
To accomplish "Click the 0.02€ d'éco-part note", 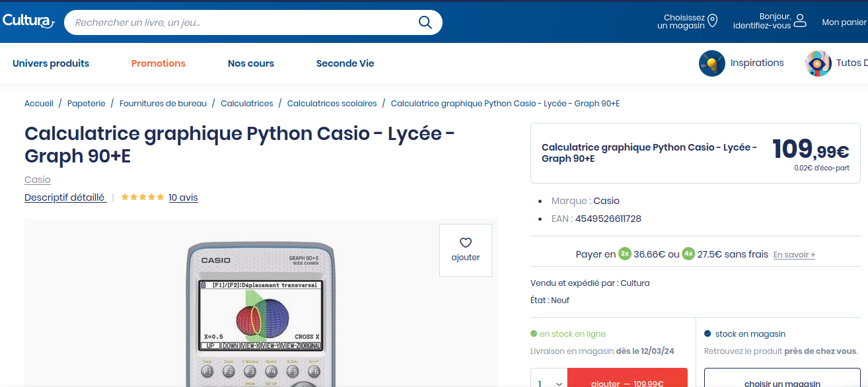I will 822,168.
